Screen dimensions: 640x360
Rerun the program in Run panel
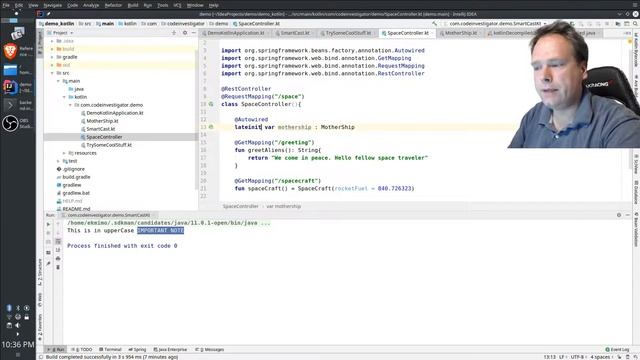tap(48, 224)
